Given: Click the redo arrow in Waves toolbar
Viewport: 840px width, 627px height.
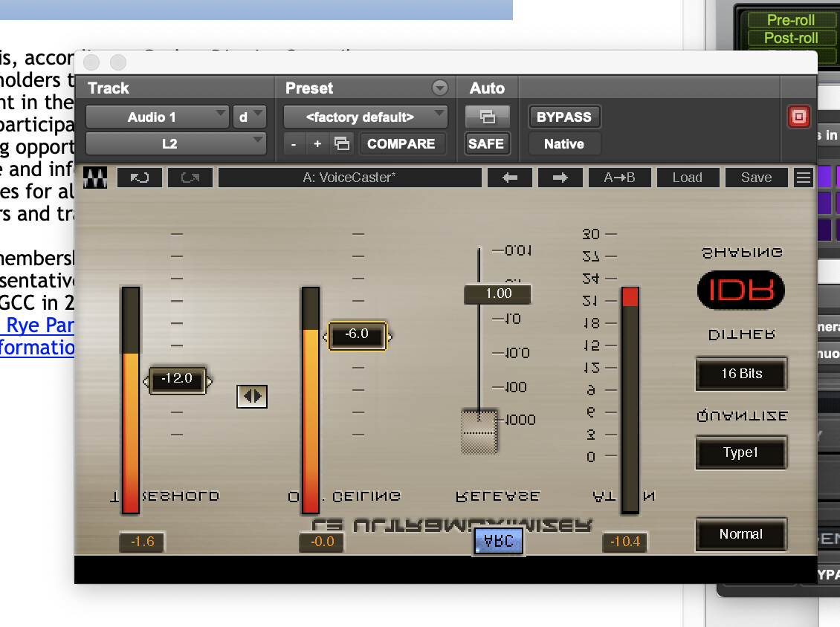Looking at the screenshot, I should 190,178.
